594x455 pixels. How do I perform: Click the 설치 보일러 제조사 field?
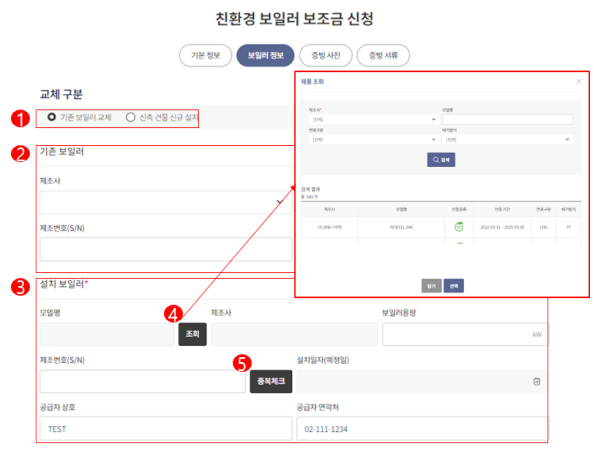(294, 334)
